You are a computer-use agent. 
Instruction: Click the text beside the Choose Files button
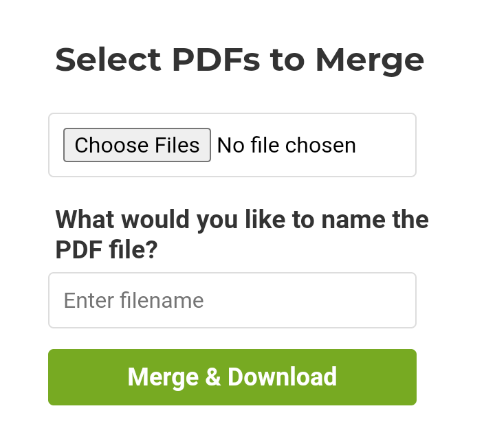[286, 145]
